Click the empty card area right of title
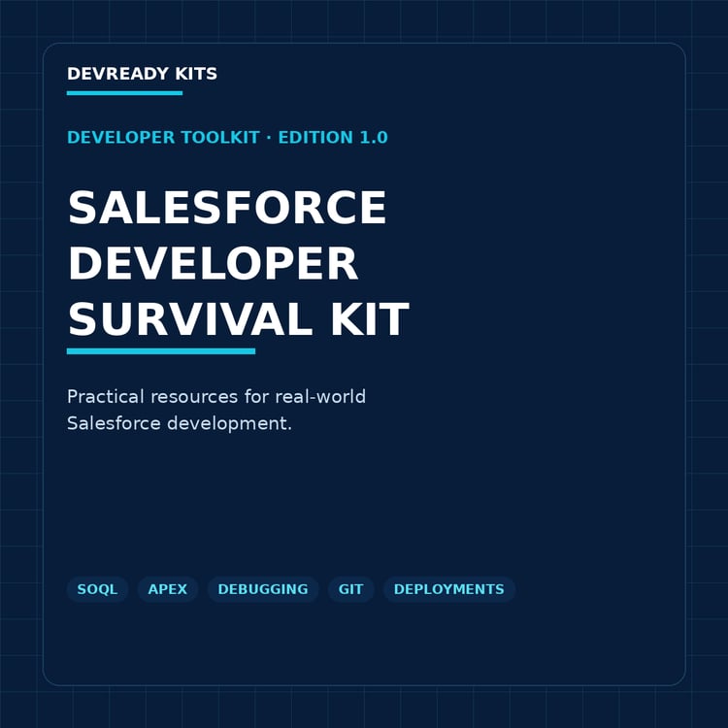The height and width of the screenshot is (728, 728). pos(547,263)
